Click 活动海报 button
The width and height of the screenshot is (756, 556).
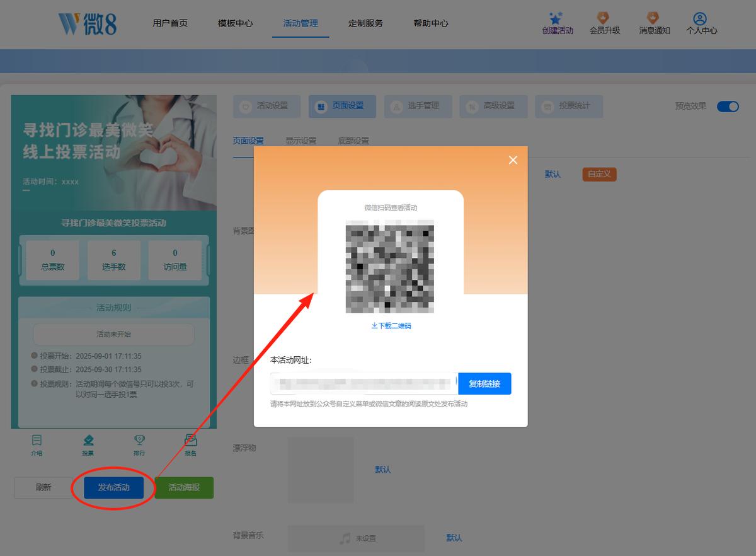coord(184,487)
